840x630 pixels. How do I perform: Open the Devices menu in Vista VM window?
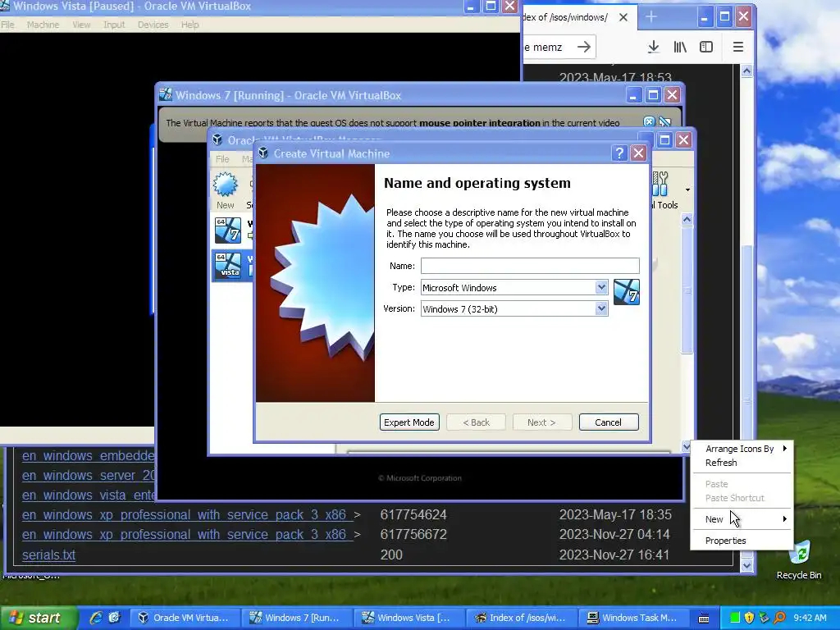click(x=153, y=25)
